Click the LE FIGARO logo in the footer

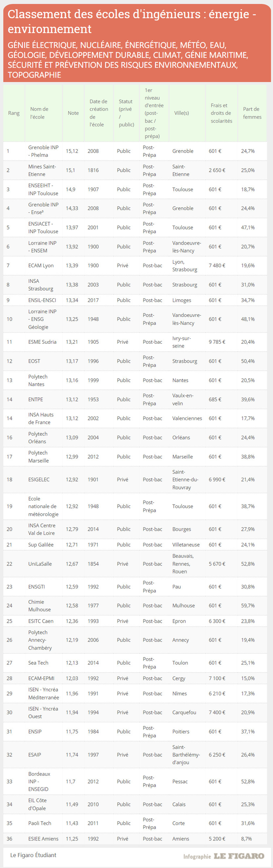pyautogui.click(x=239, y=856)
